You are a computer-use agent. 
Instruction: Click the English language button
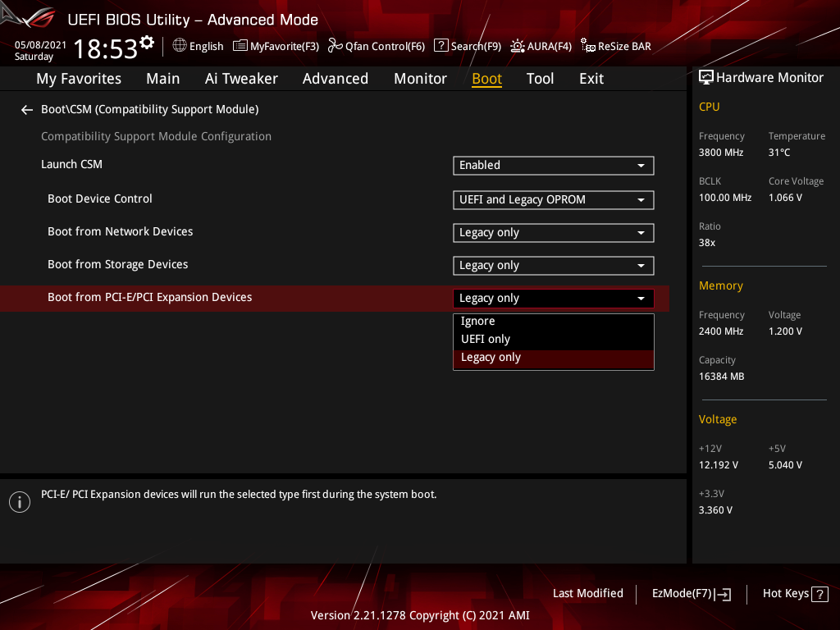199,46
